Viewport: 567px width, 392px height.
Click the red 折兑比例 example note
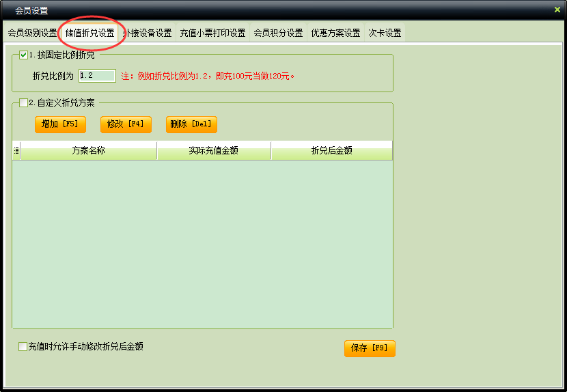(x=208, y=76)
